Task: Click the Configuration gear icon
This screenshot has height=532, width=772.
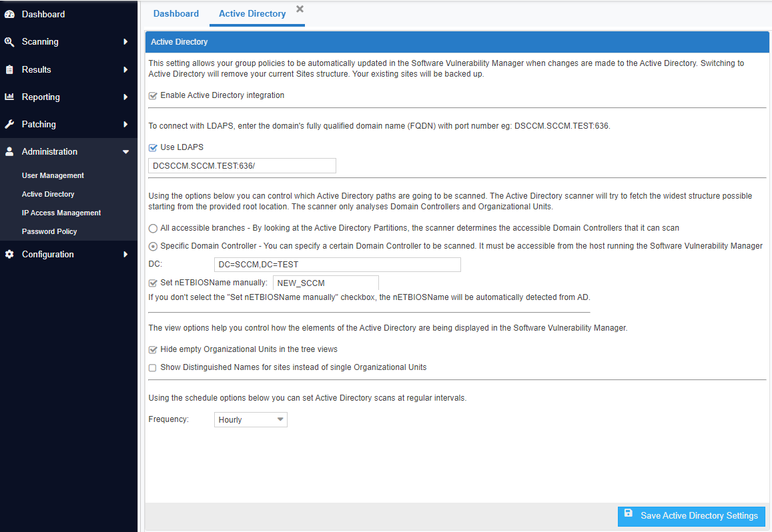Action: pyautogui.click(x=9, y=255)
